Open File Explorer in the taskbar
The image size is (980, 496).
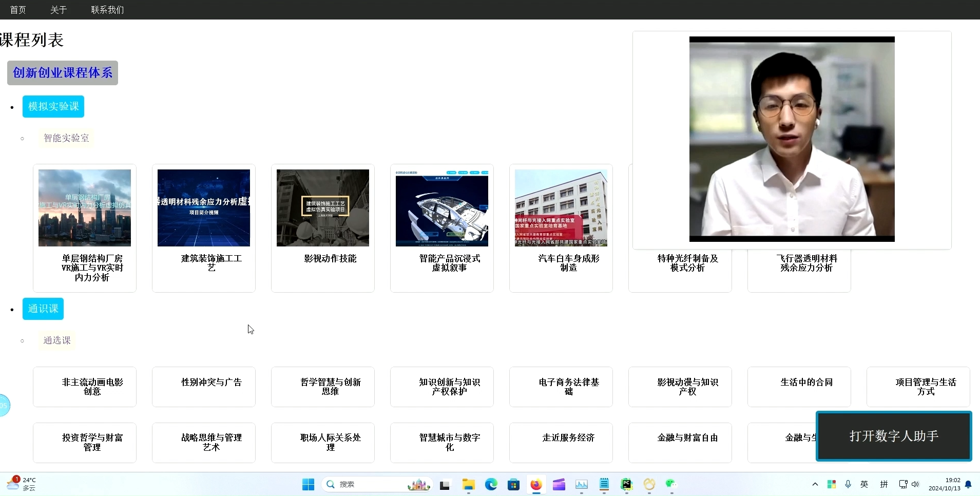pos(468,484)
